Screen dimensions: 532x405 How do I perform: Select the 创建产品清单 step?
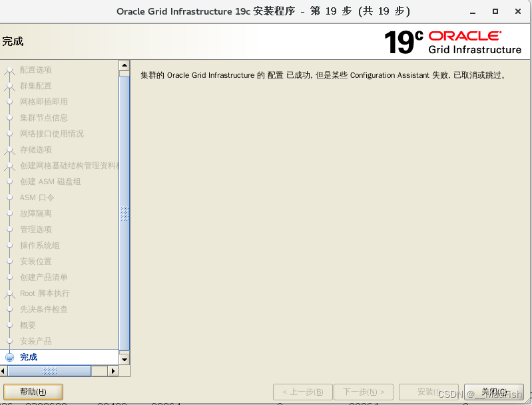[44, 277]
